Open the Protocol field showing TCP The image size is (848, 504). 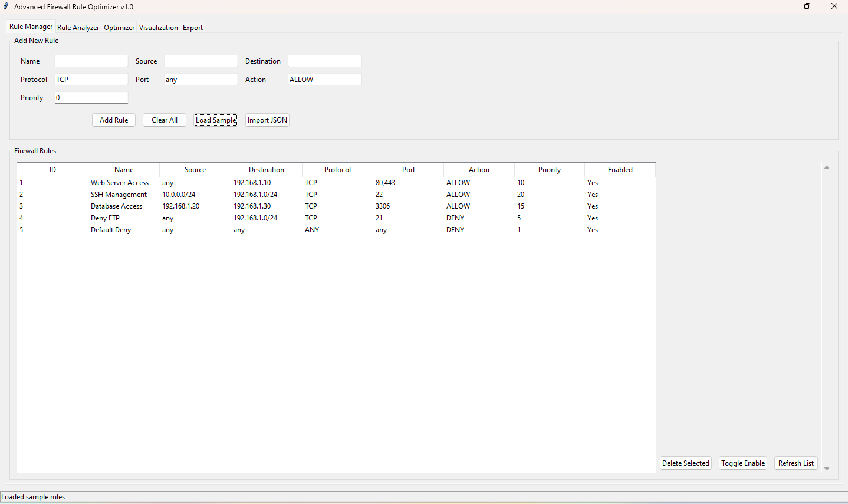(91, 80)
